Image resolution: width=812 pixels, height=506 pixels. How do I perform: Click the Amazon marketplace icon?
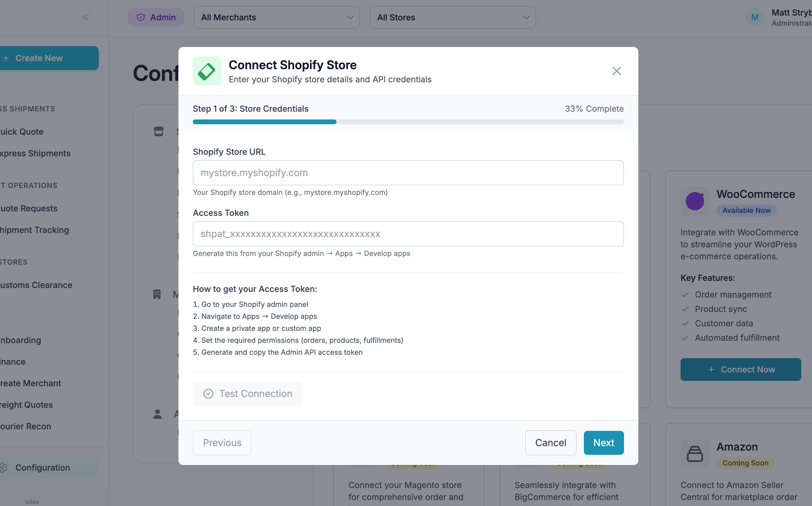pos(695,454)
